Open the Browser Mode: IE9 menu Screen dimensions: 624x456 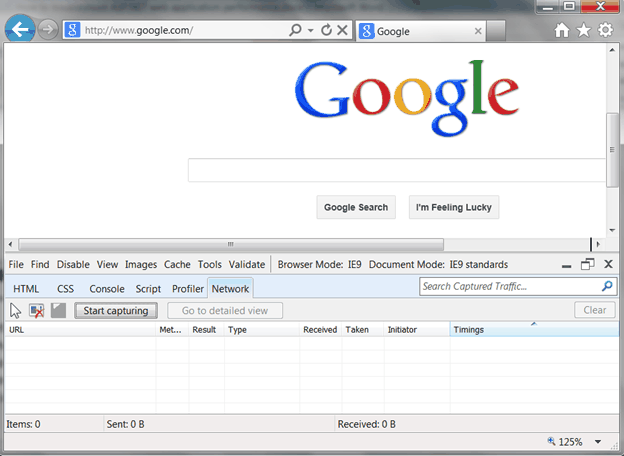click(x=320, y=265)
